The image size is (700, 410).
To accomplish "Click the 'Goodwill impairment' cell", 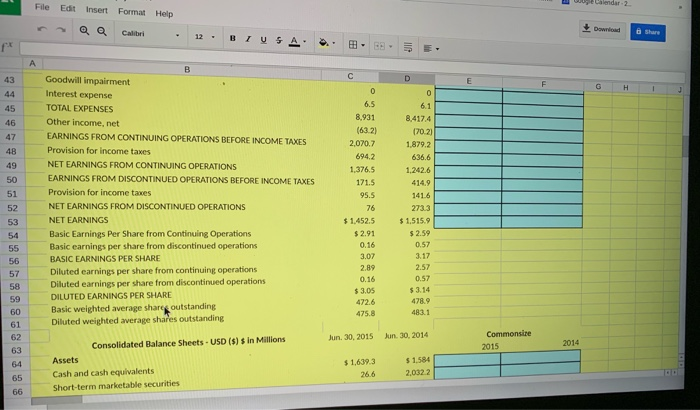I will tap(88, 81).
